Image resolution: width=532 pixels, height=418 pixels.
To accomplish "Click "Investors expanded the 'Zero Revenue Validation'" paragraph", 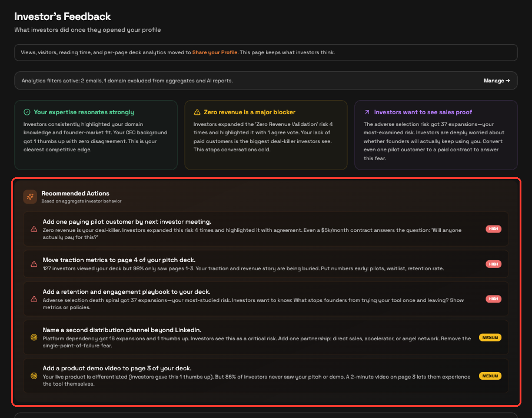I will (263, 137).
